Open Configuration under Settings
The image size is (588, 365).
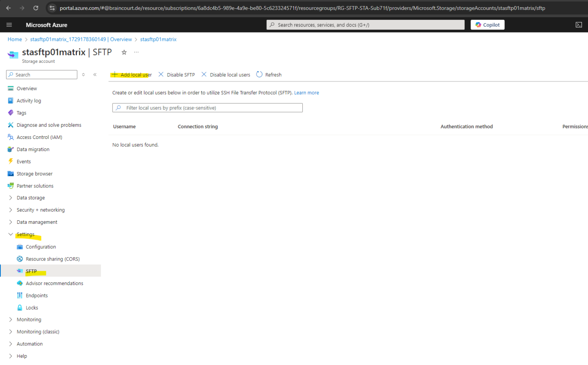(41, 246)
